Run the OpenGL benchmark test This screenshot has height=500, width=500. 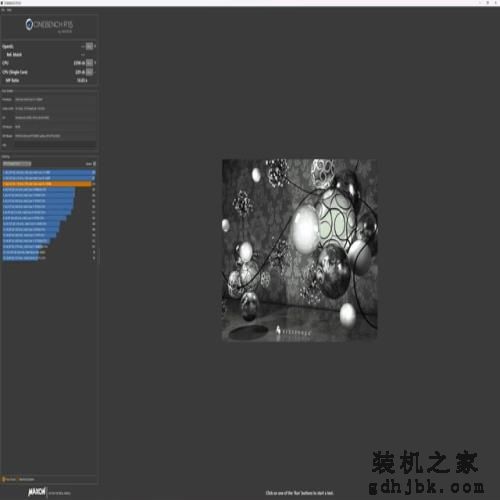click(x=89, y=46)
